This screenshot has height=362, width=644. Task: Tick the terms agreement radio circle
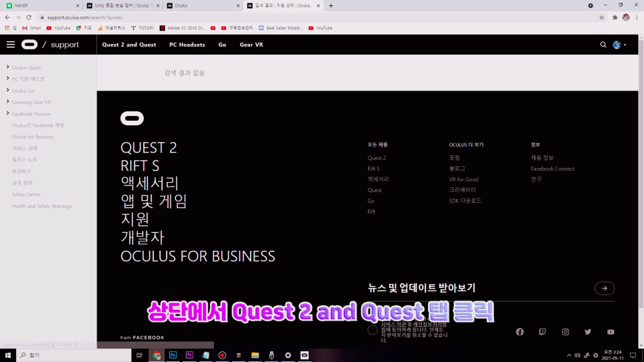(373, 329)
